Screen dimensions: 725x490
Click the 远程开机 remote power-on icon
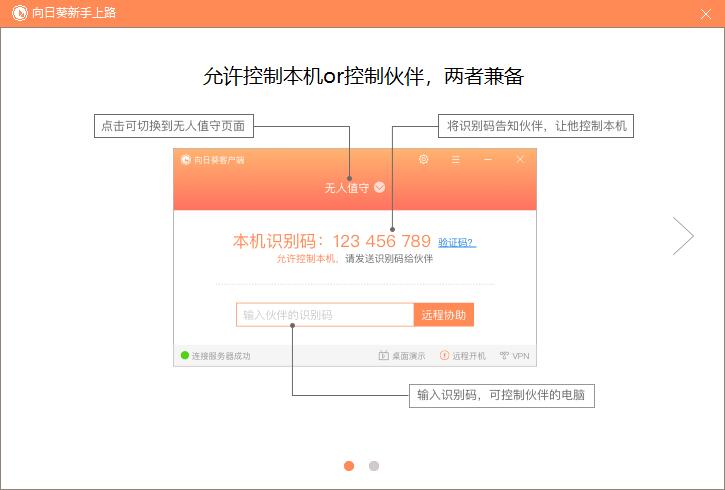coord(445,356)
